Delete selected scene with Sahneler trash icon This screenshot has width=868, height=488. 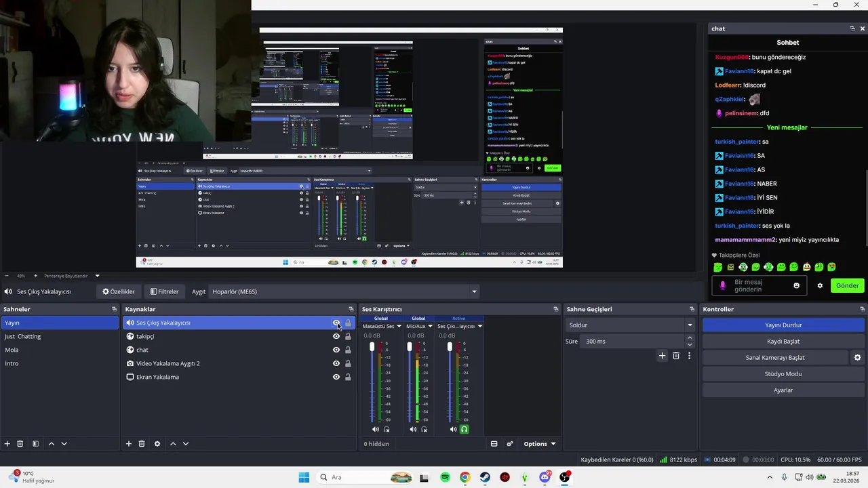[x=20, y=444]
